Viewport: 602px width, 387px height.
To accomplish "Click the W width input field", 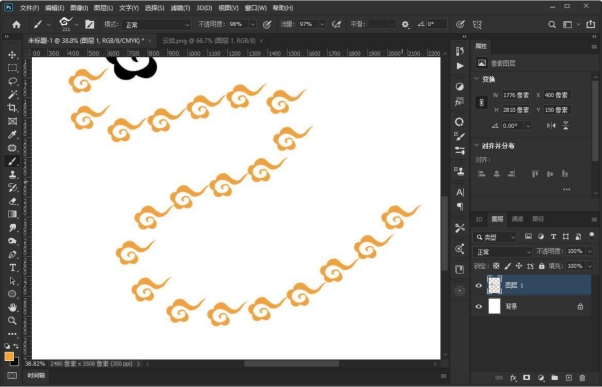I will (516, 95).
